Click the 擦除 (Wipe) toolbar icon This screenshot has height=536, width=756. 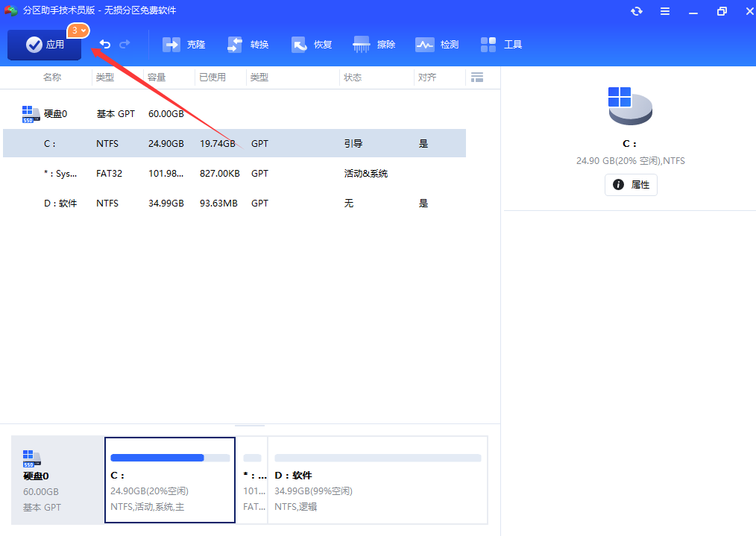pos(362,44)
